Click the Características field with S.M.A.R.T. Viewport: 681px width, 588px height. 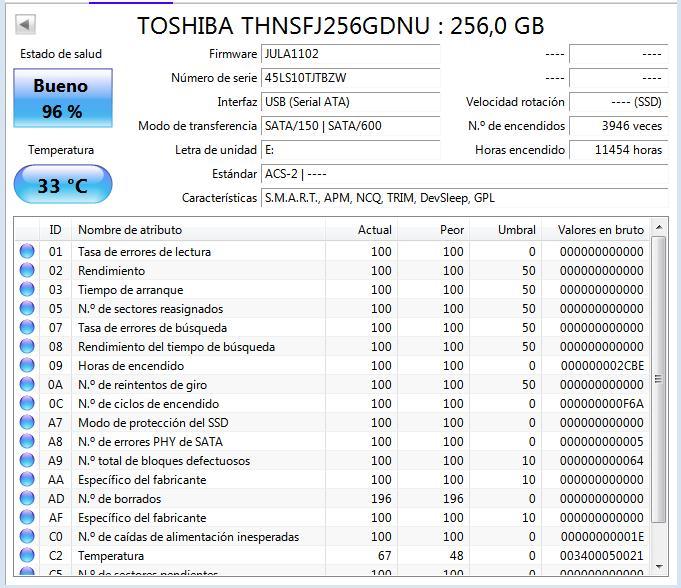(x=464, y=198)
